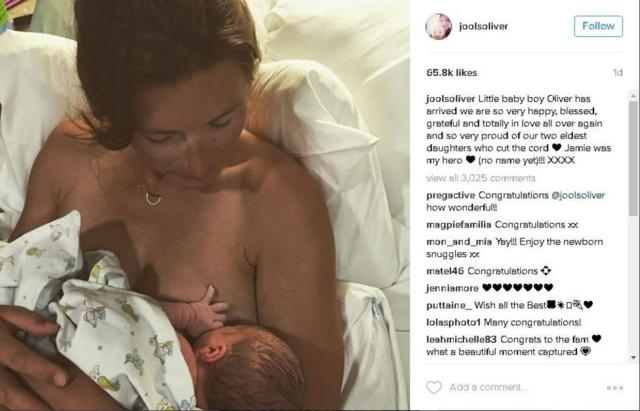Screen dimensions: 640x411
Task: Click the scrollbar down arrow
Action: click(633, 358)
